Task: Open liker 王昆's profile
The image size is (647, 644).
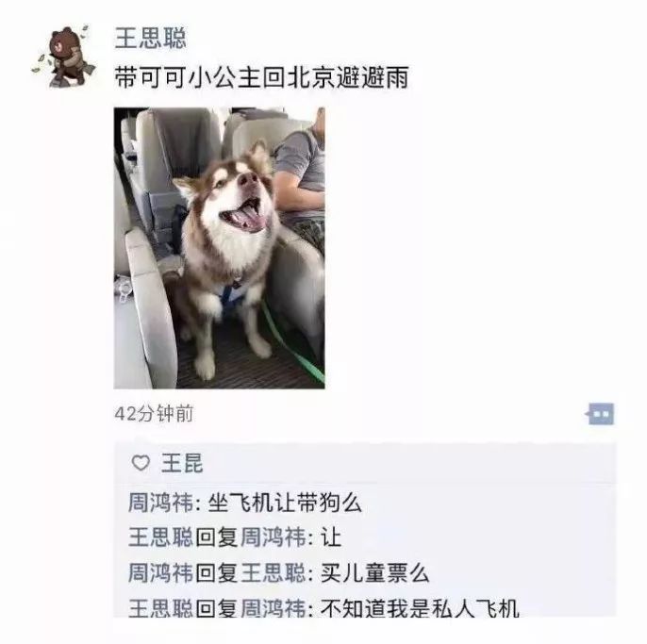Action: (181, 463)
